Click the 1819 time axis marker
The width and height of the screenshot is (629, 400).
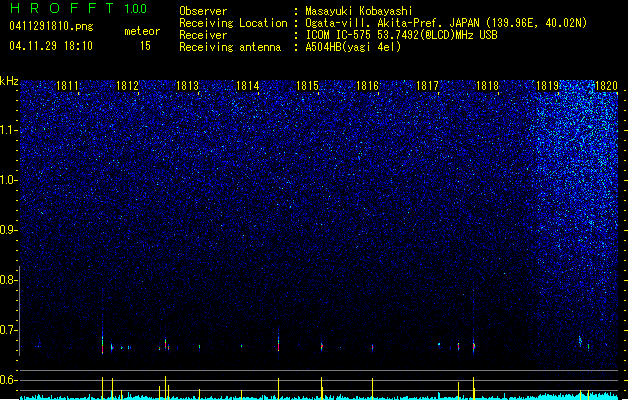(x=547, y=86)
